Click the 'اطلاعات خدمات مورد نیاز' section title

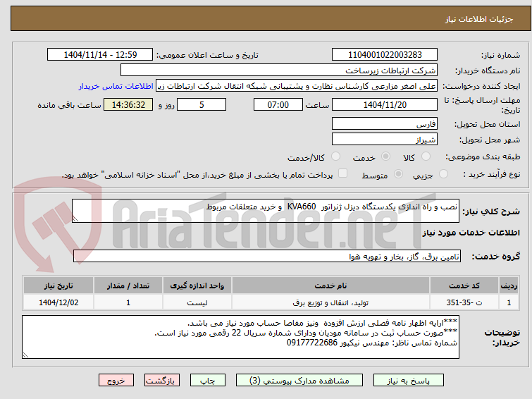tap(471, 233)
